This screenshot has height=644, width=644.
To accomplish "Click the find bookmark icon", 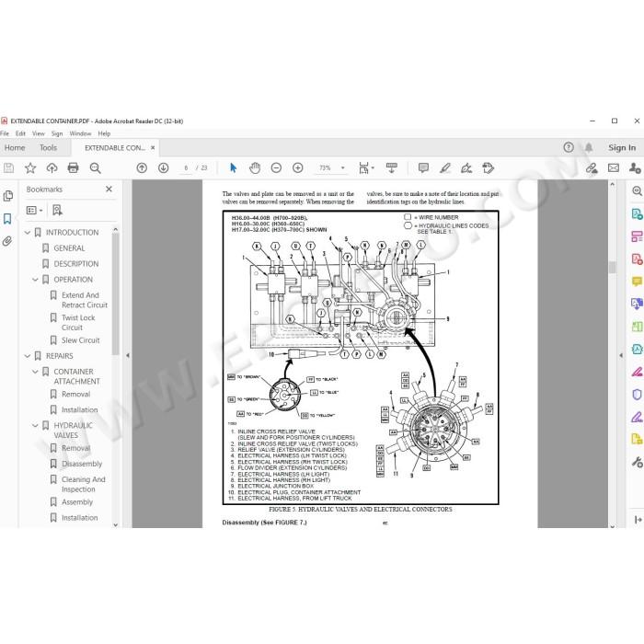I will pyautogui.click(x=57, y=211).
